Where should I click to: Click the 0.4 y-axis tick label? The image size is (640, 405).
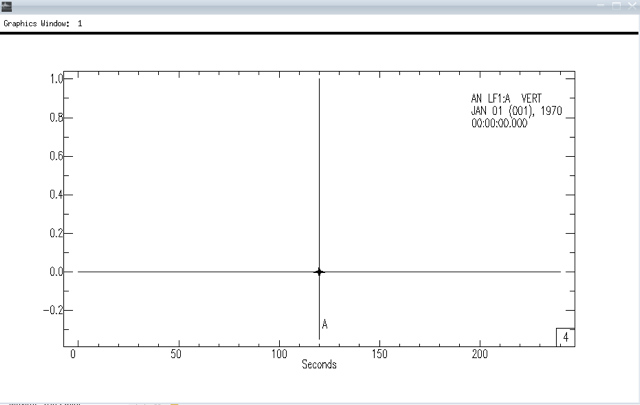pyautogui.click(x=56, y=195)
